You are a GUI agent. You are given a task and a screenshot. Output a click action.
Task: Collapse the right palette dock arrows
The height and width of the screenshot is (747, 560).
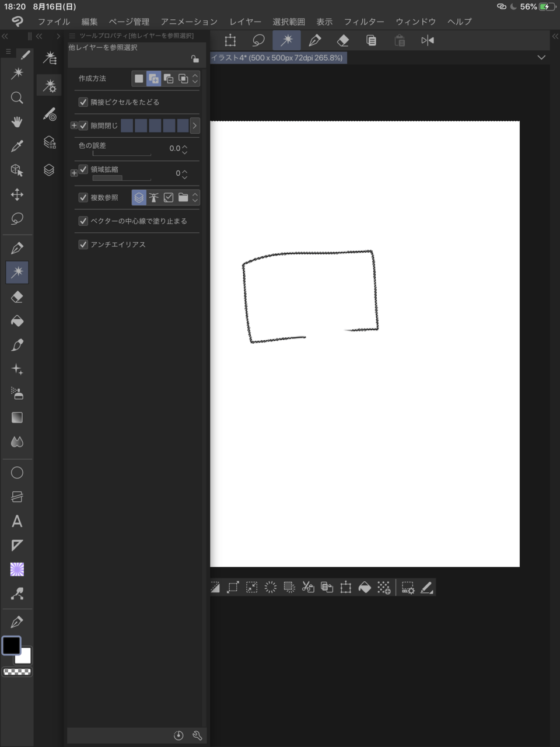tap(555, 36)
